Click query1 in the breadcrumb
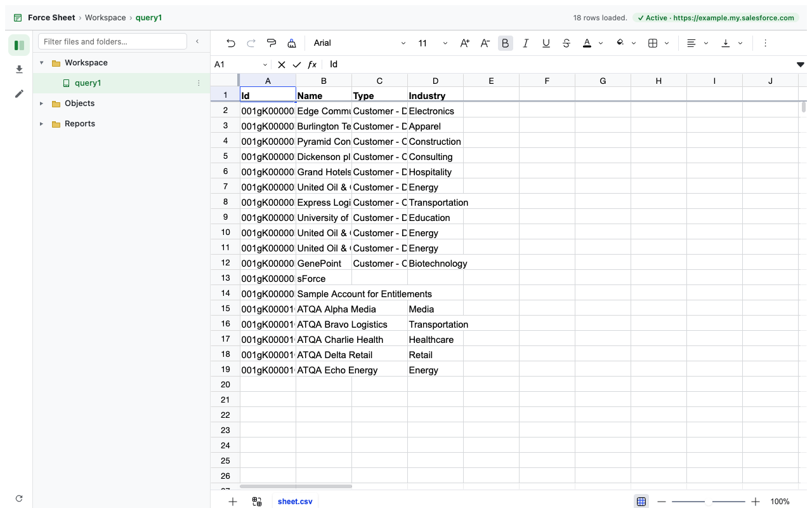This screenshot has height=508, width=812. 148,18
